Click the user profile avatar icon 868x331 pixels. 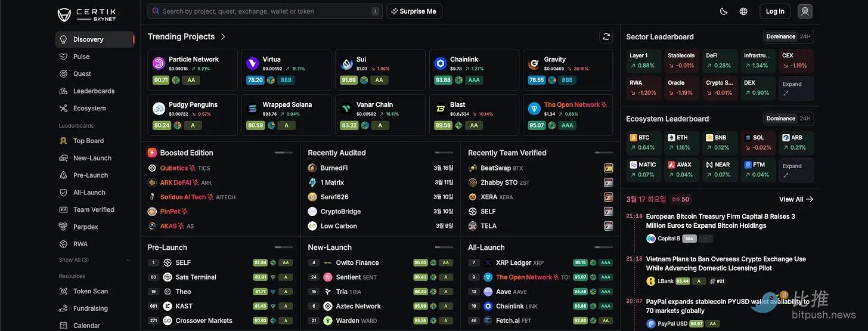805,11
